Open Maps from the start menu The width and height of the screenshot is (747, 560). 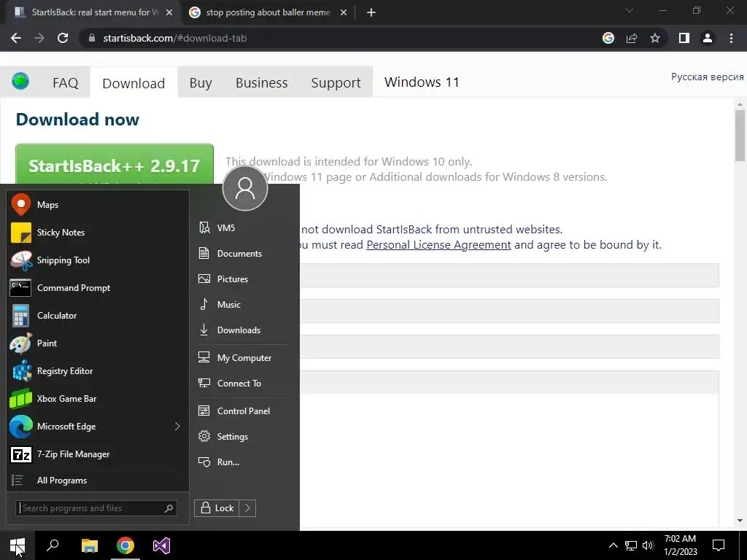click(x=98, y=205)
